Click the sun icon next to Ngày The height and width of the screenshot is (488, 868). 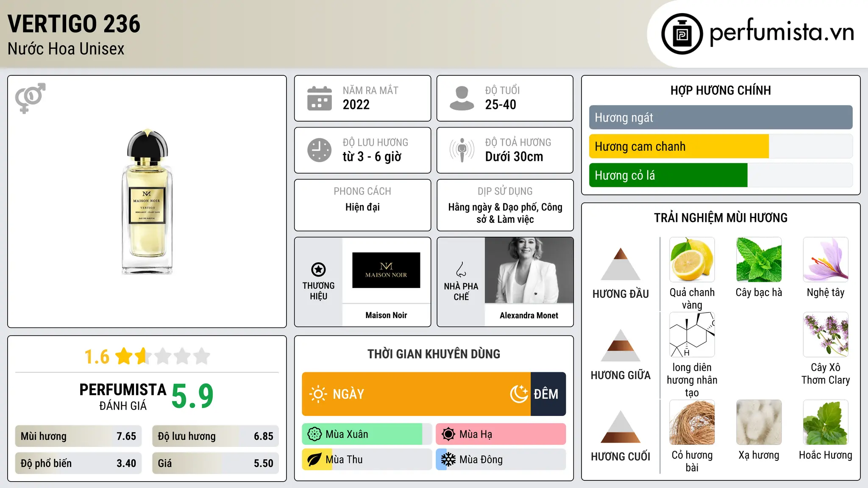(x=318, y=394)
